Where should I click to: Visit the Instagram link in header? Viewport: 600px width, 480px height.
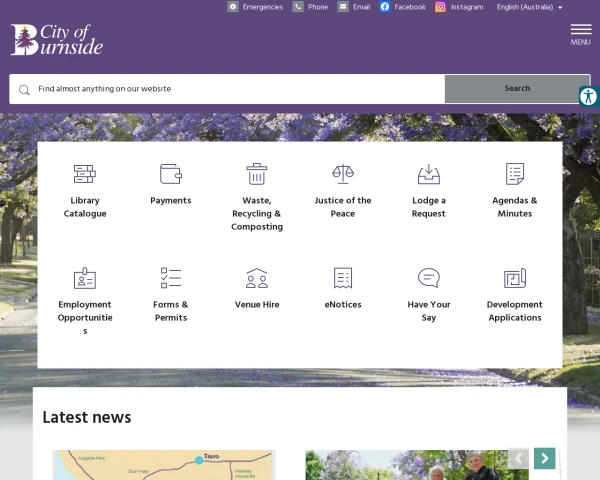(459, 7)
